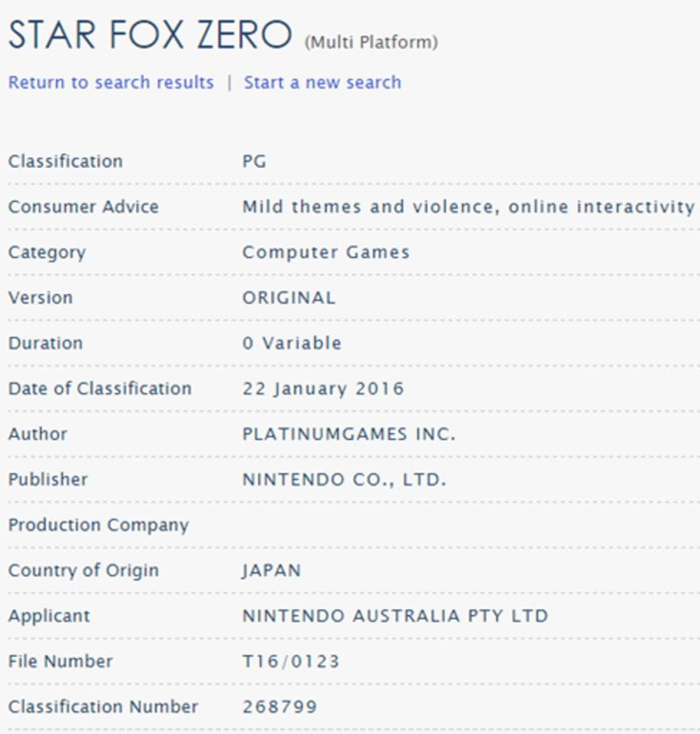Click the Consumer Advice value text
Viewport: 700px width, 734px height.
(x=468, y=206)
